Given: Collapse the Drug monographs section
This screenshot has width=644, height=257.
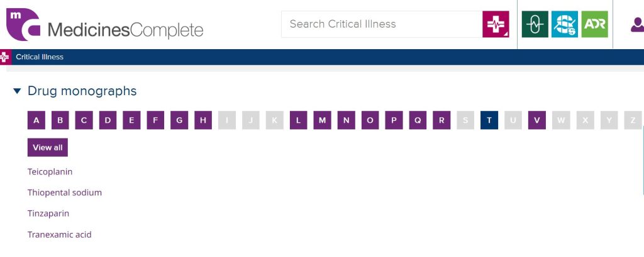Looking at the screenshot, I should coord(17,91).
